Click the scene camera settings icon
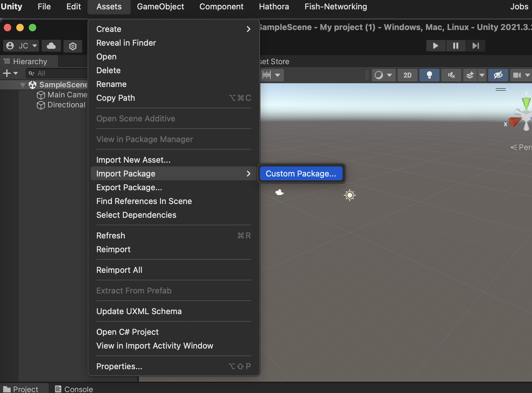 (x=517, y=75)
